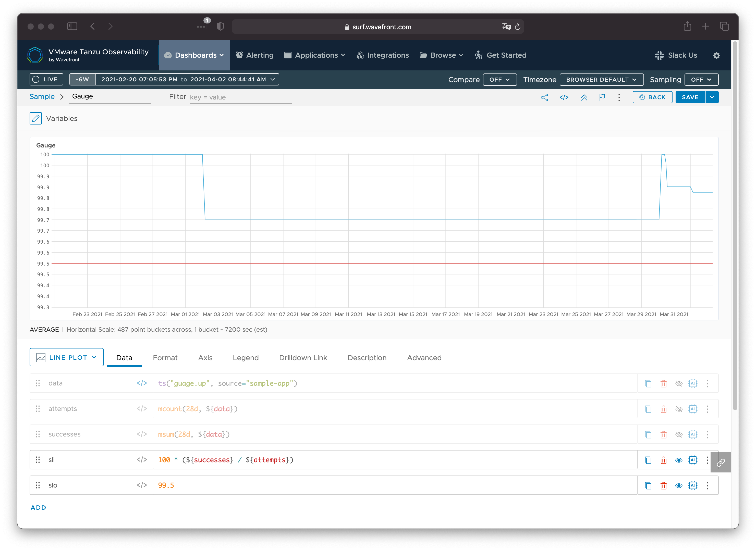Expand the Dashboards dropdown menu
The image size is (756, 550).
pyautogui.click(x=194, y=55)
